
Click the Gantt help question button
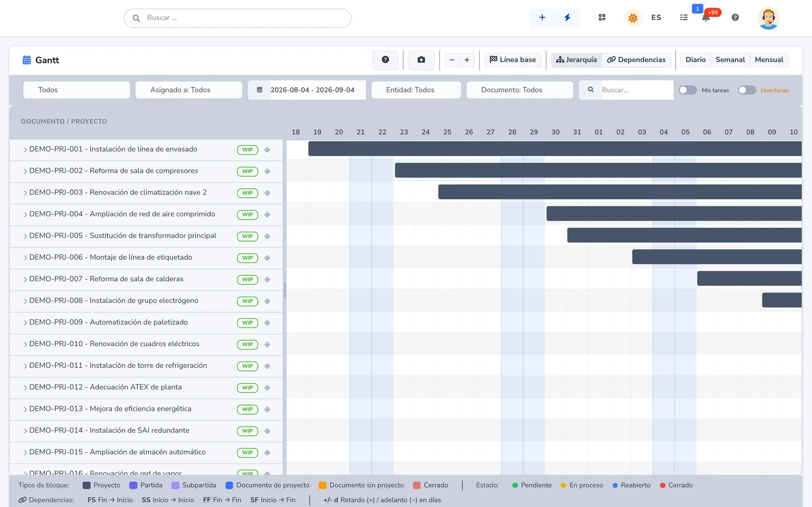(x=385, y=60)
